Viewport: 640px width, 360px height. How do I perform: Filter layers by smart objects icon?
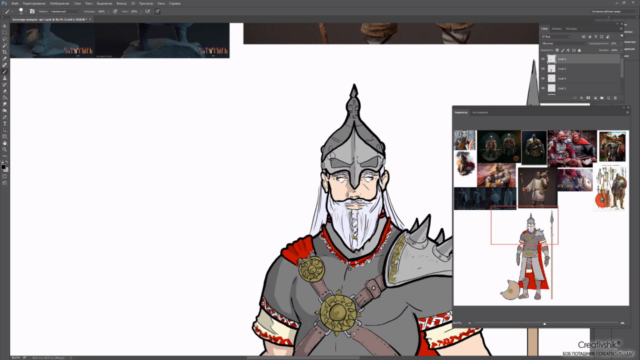[x=608, y=37]
